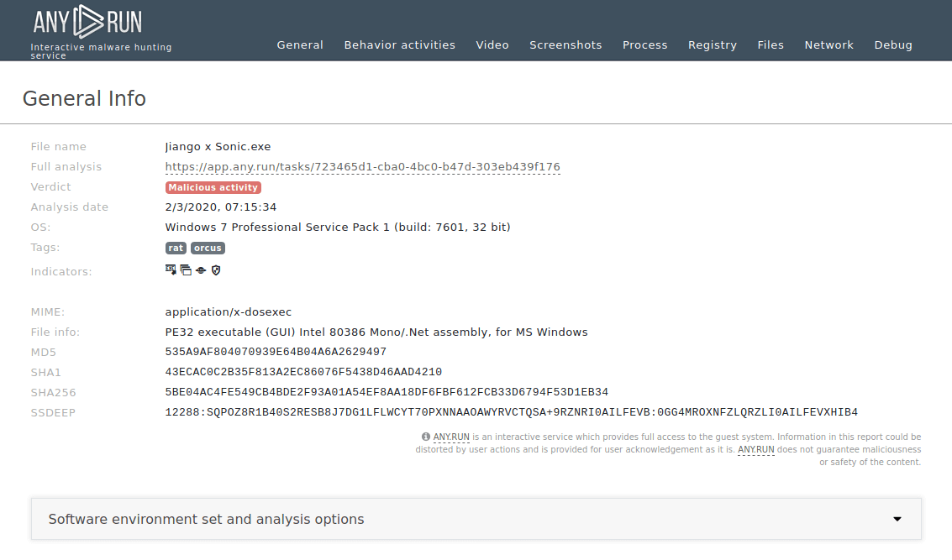The height and width of the screenshot is (560, 952).
Task: Navigate to Process section
Action: pyautogui.click(x=644, y=45)
